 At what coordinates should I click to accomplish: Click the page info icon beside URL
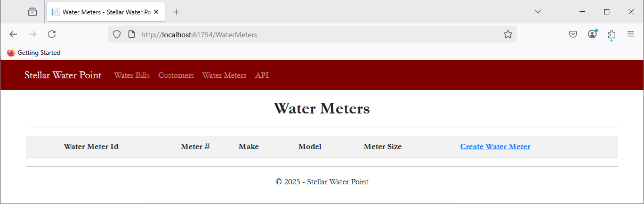click(132, 35)
